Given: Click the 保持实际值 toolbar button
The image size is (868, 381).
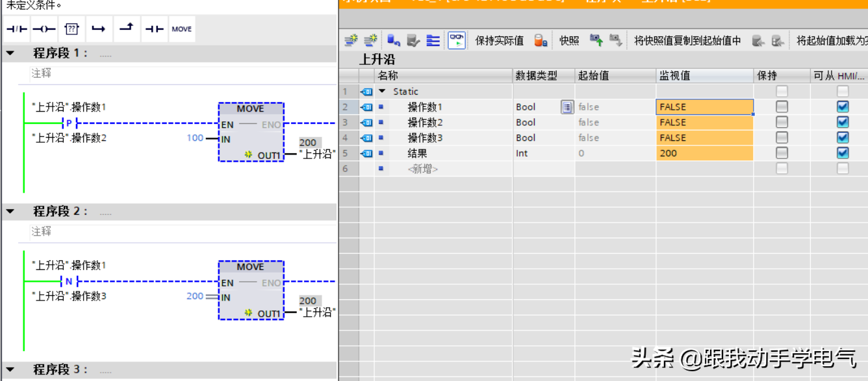Looking at the screenshot, I should tap(499, 41).
